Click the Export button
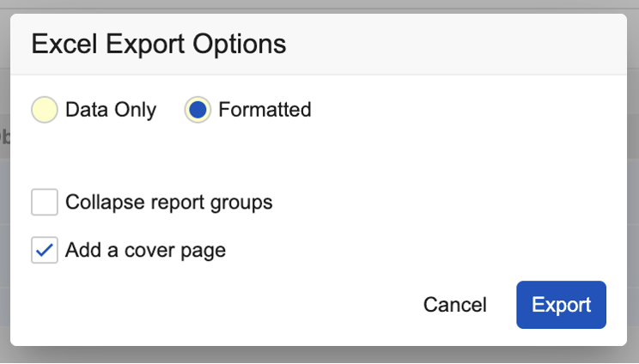 tap(561, 305)
